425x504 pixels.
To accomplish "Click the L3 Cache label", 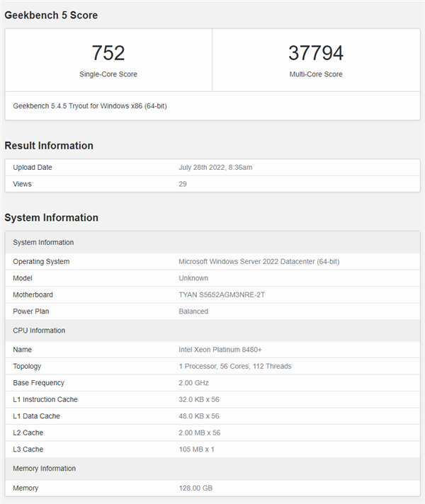I will [x=28, y=449].
